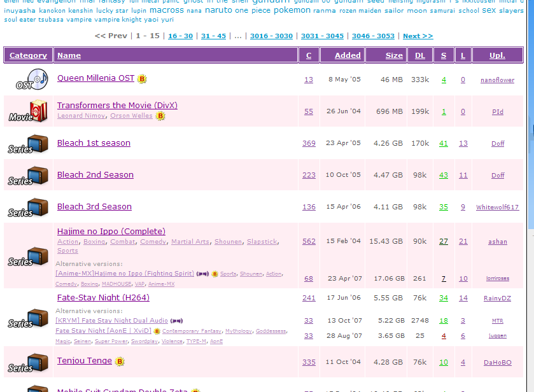Sort by Upl. uploader column header
The width and height of the screenshot is (534, 392).
[497, 55]
